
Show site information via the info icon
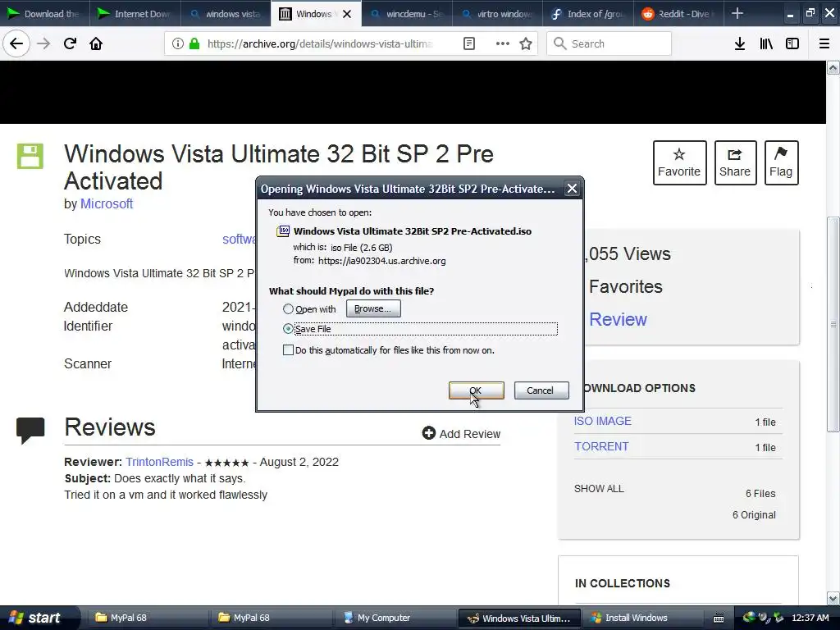coord(178,43)
